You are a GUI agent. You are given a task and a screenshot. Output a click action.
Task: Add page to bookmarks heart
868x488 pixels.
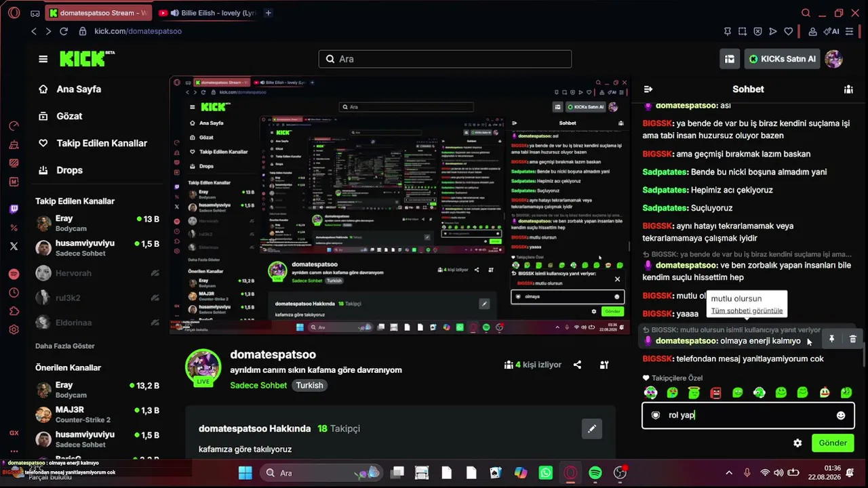click(789, 31)
